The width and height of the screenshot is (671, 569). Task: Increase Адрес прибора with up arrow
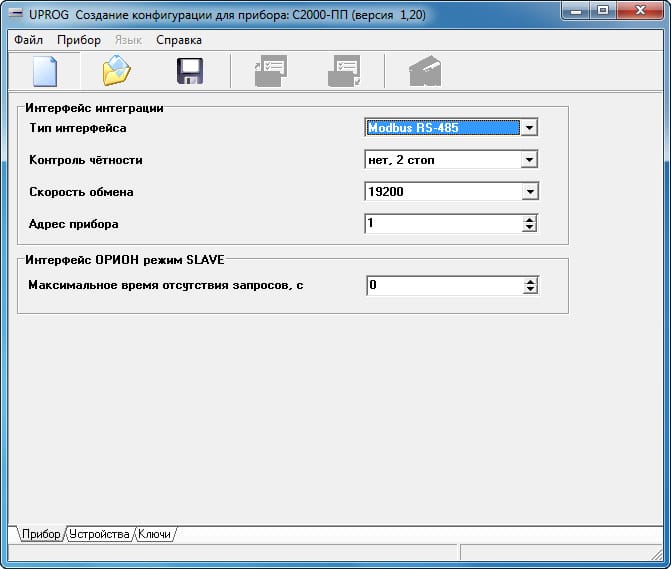pyautogui.click(x=529, y=220)
